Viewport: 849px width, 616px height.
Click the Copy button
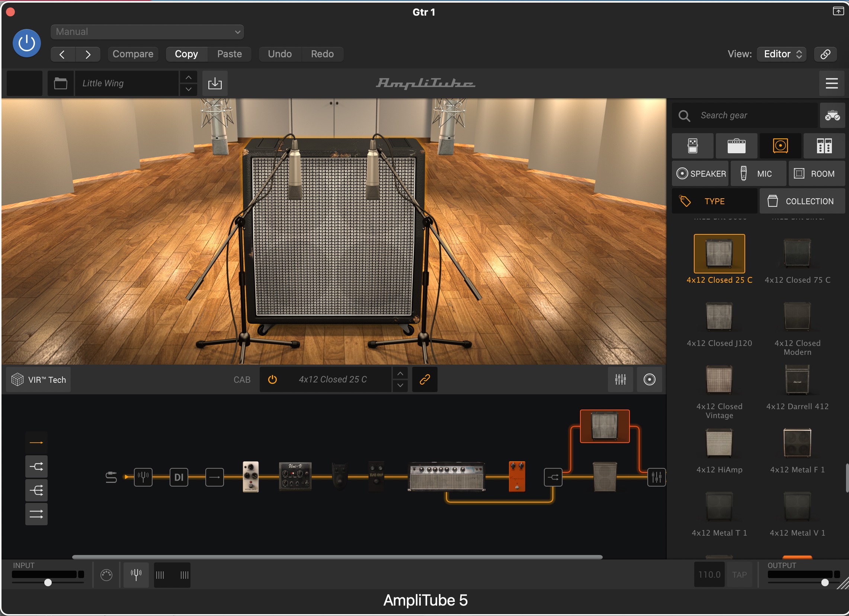click(x=186, y=54)
